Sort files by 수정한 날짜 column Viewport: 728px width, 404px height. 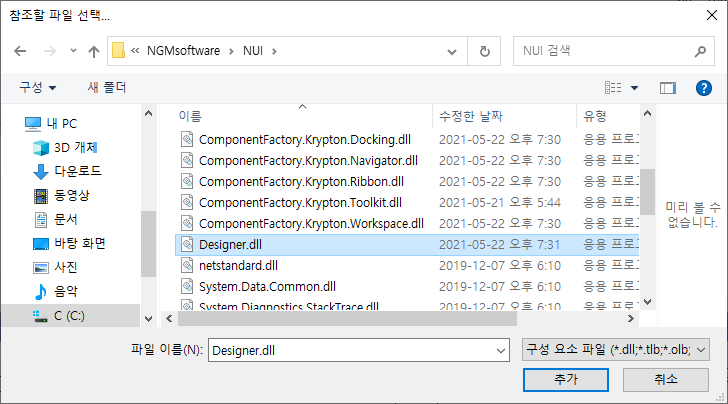tap(471, 116)
